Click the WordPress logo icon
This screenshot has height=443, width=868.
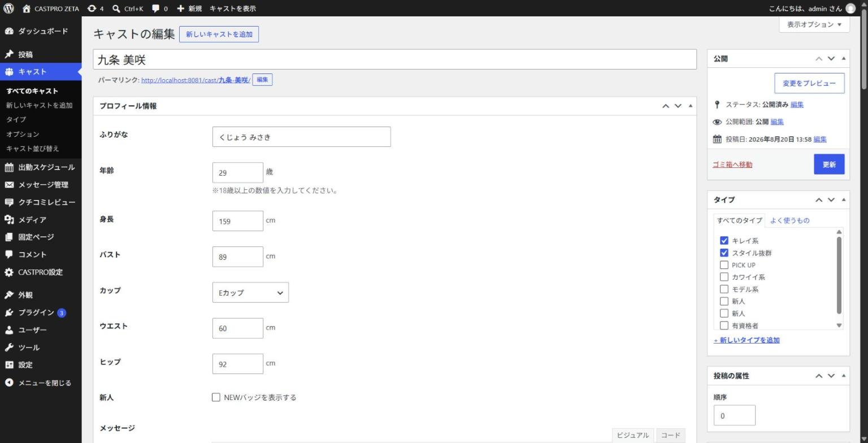(x=8, y=8)
